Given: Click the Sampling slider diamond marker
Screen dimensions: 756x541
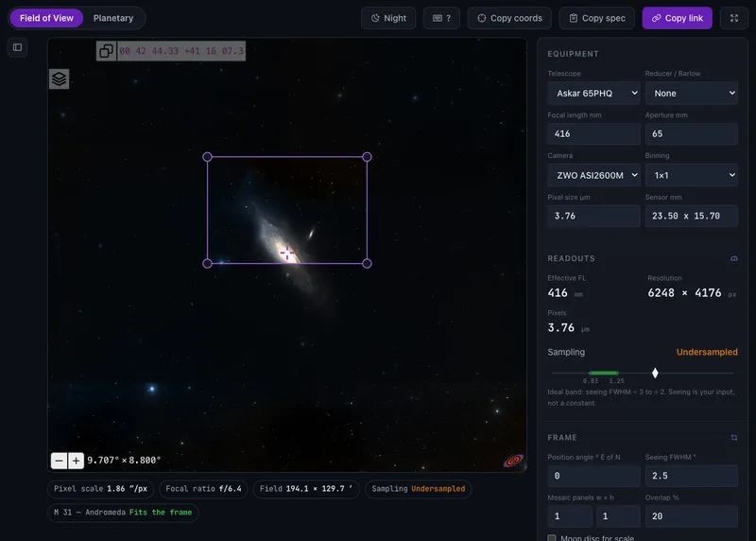Looking at the screenshot, I should tap(655, 373).
